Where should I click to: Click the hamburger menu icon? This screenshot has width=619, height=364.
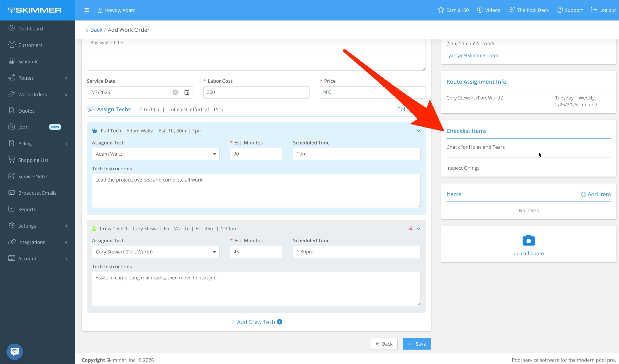tap(86, 10)
